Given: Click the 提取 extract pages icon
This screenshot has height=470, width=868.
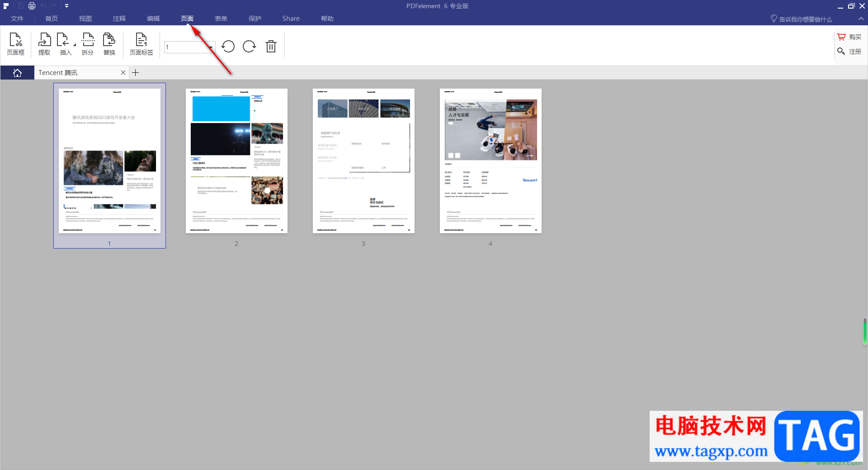Looking at the screenshot, I should pyautogui.click(x=44, y=44).
